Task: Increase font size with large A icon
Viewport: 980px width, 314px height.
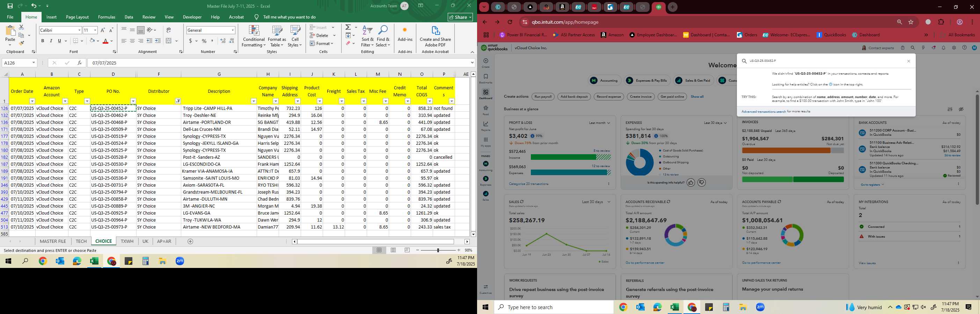Action: 103,30
